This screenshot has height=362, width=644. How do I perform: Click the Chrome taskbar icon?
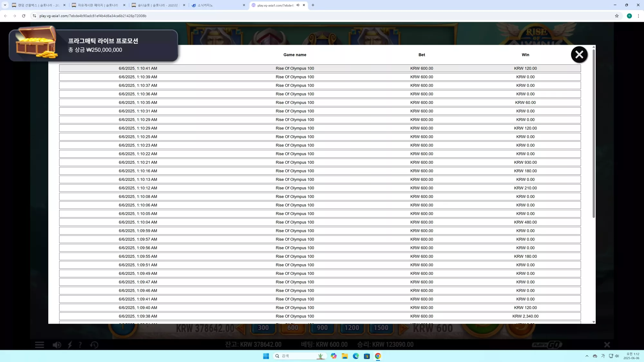coord(378,356)
